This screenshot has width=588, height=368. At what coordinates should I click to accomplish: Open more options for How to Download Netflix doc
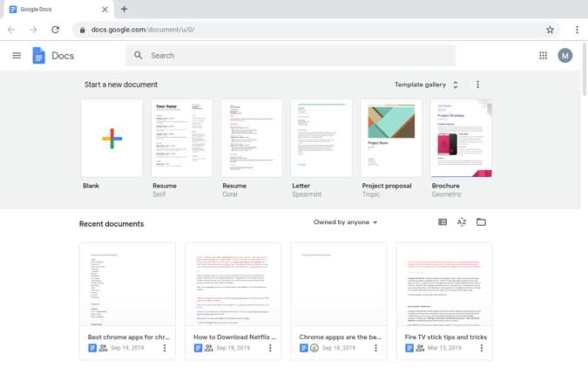click(270, 348)
